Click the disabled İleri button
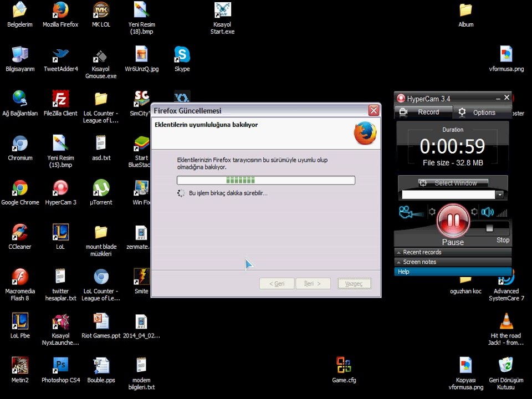532x399 pixels. point(313,284)
